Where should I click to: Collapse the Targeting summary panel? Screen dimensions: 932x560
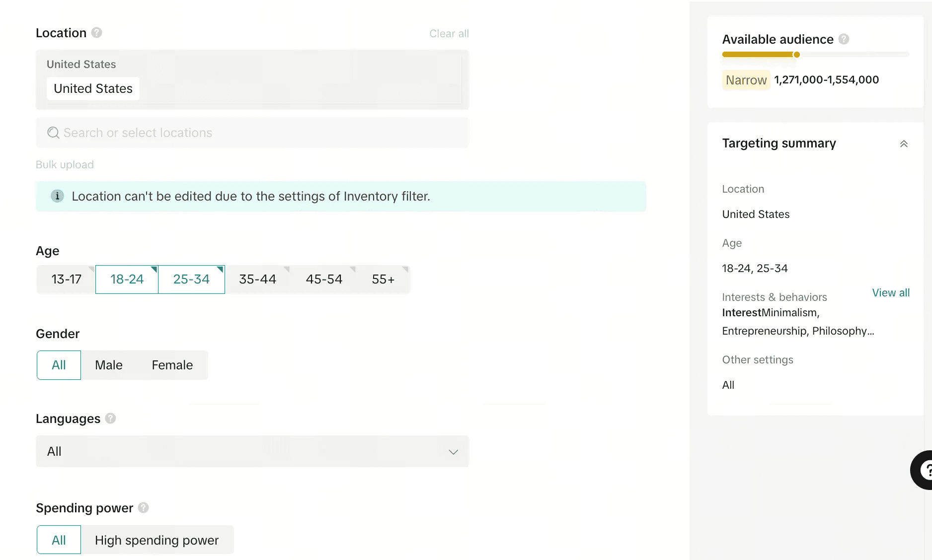click(904, 144)
